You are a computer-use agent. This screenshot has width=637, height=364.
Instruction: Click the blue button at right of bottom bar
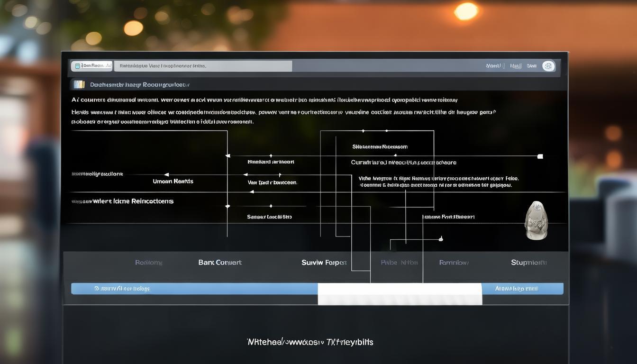(522, 288)
